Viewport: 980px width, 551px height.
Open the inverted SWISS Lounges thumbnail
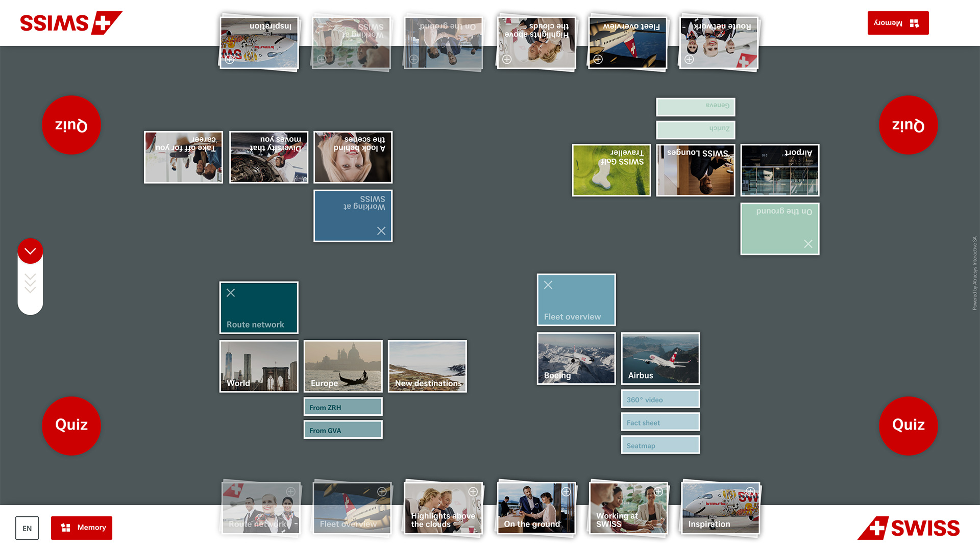click(696, 170)
